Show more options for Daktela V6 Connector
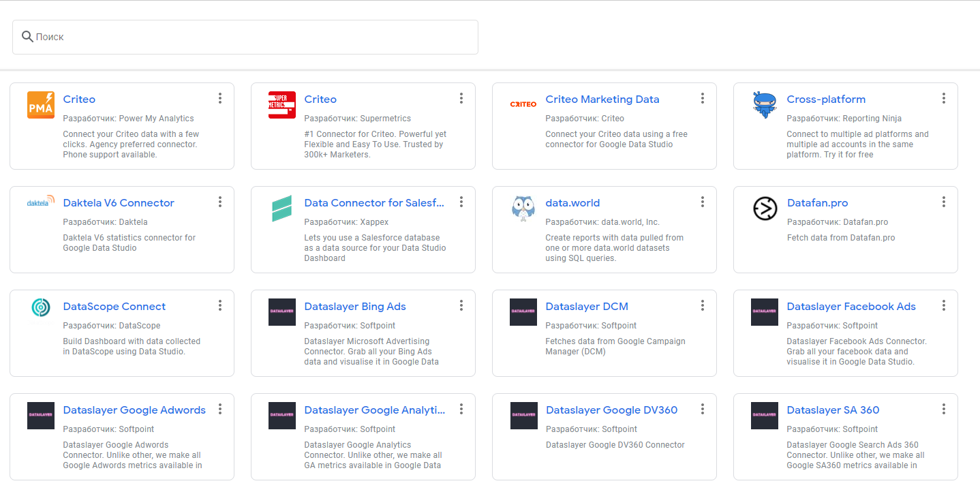 (x=220, y=202)
